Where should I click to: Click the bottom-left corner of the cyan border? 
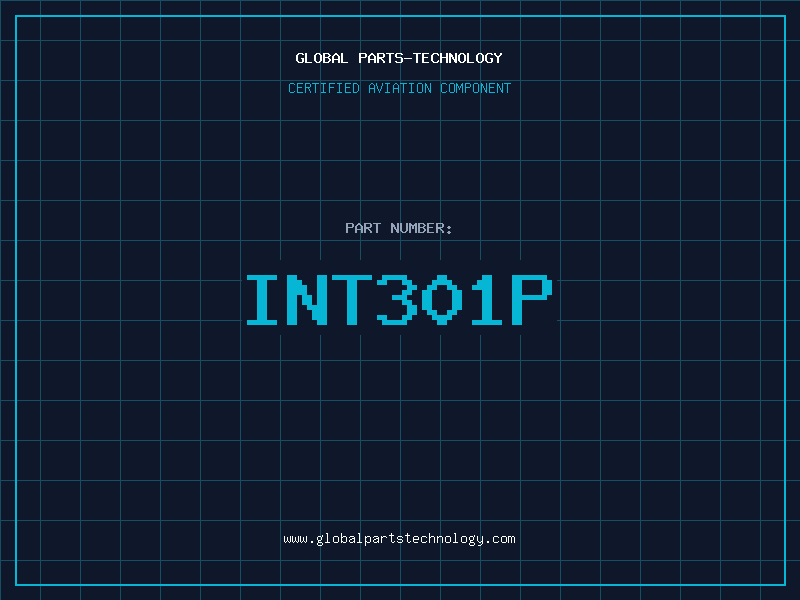16,584
